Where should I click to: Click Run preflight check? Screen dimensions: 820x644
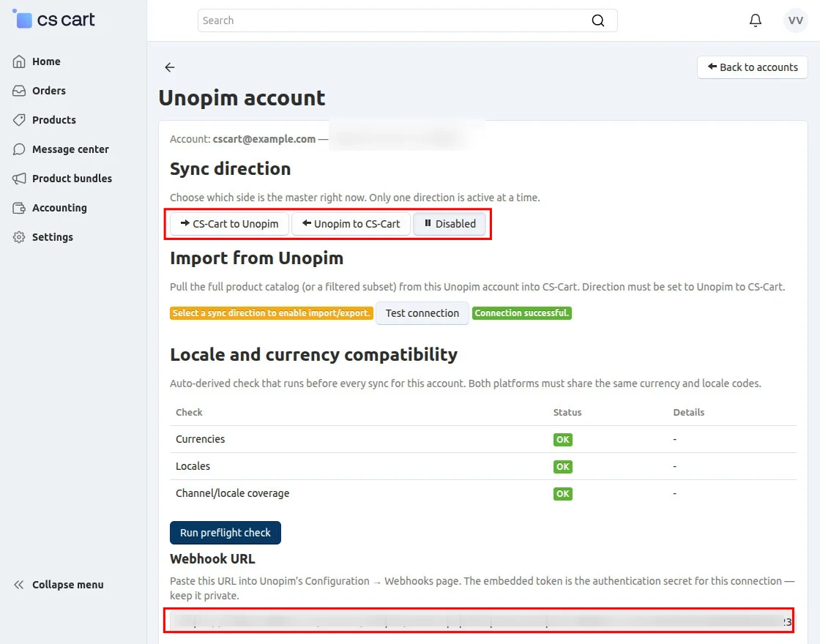point(225,533)
